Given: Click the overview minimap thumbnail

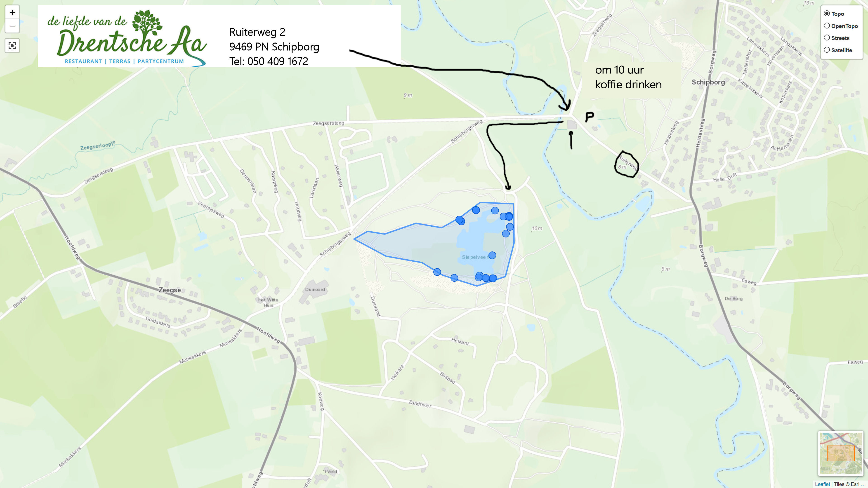Looking at the screenshot, I should coord(841,453).
